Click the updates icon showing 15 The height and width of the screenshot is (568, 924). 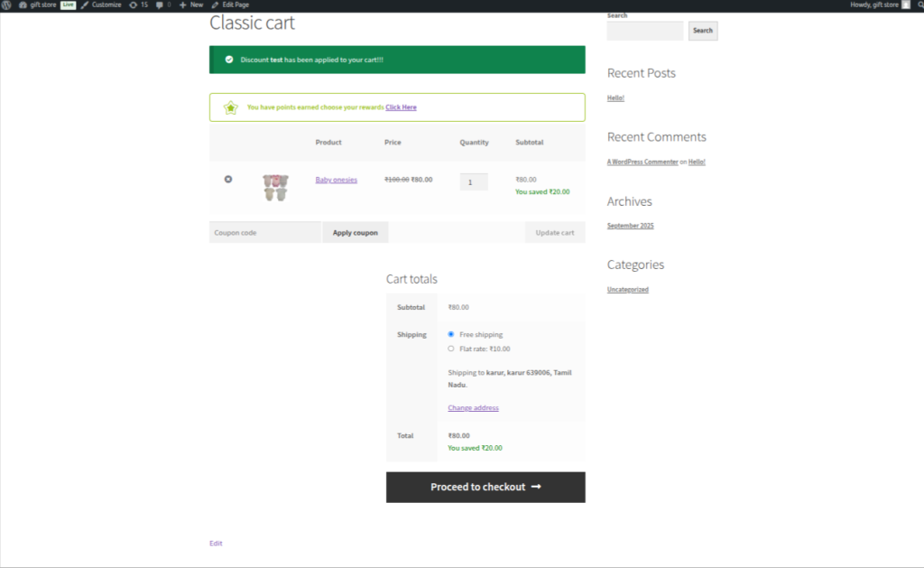click(x=138, y=5)
